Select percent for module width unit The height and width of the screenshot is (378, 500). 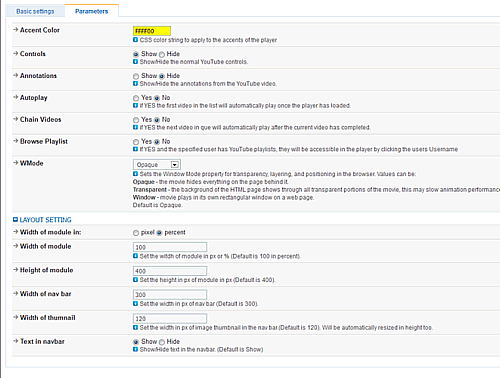tap(159, 233)
